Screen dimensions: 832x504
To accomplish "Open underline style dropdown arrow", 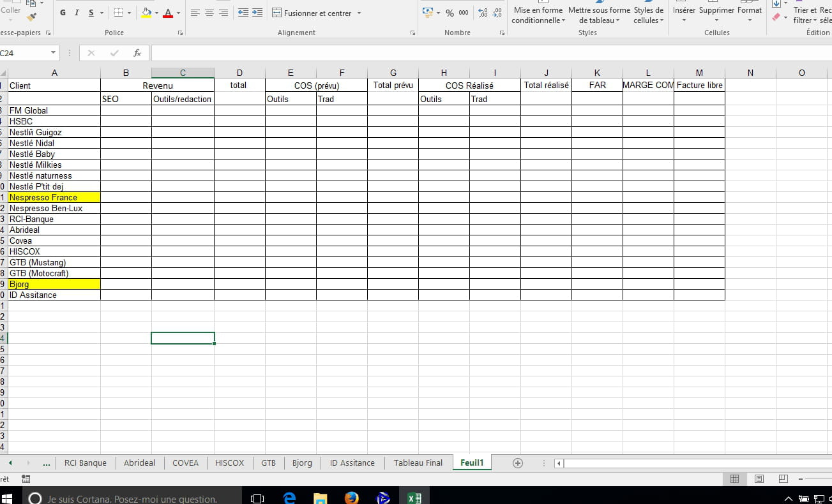I will [x=102, y=13].
